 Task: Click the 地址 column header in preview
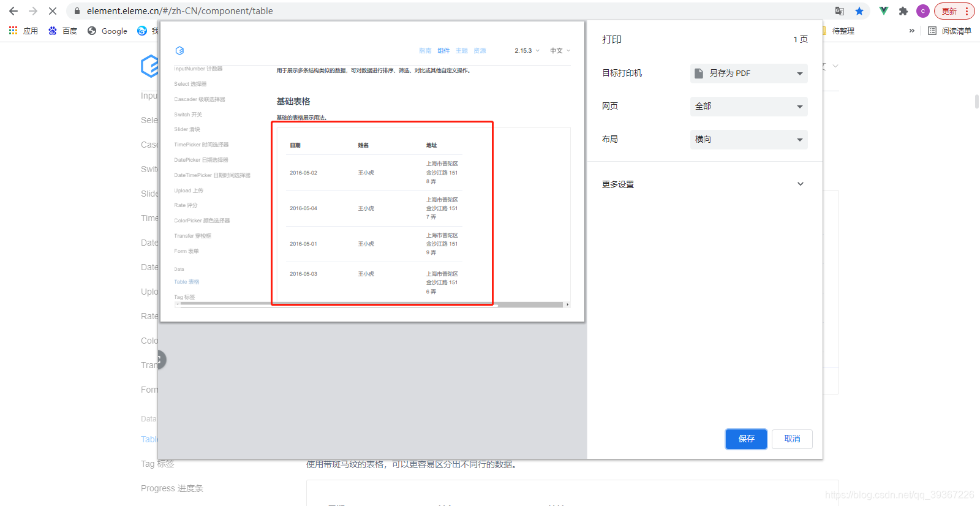coord(431,145)
